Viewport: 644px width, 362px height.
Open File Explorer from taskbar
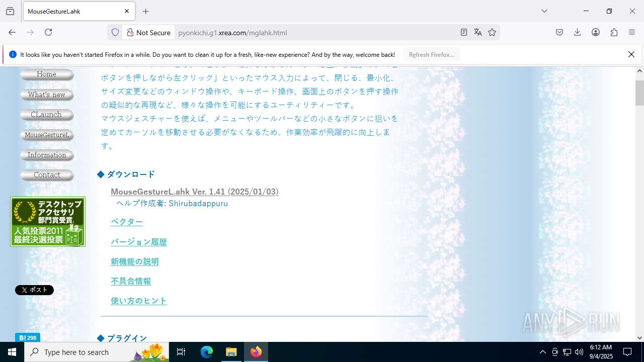point(231,352)
